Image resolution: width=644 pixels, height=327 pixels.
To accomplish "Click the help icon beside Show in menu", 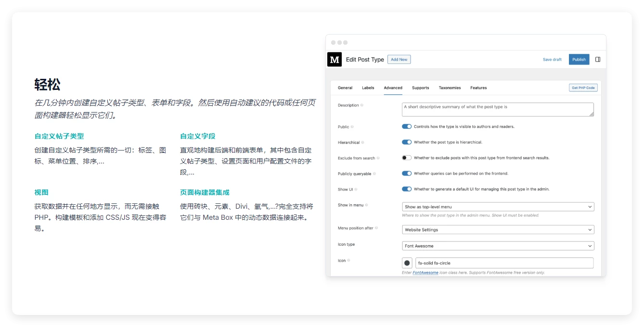I will tap(366, 204).
